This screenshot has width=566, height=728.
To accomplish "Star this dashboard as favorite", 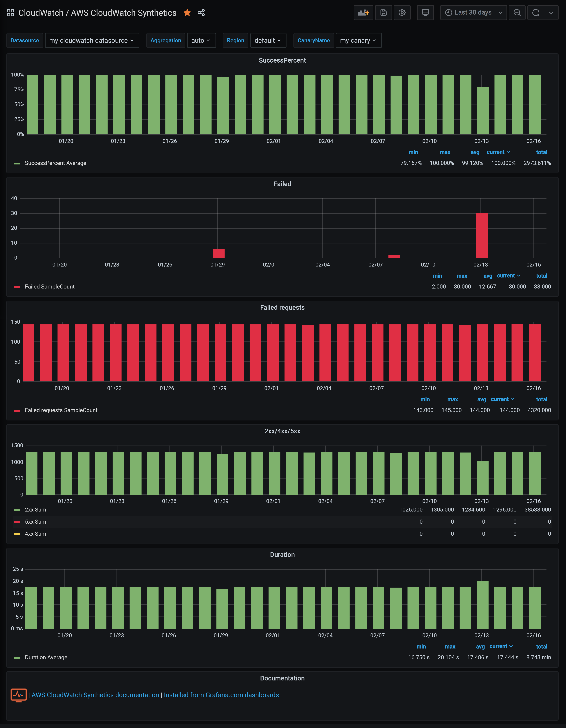I will pyautogui.click(x=187, y=13).
